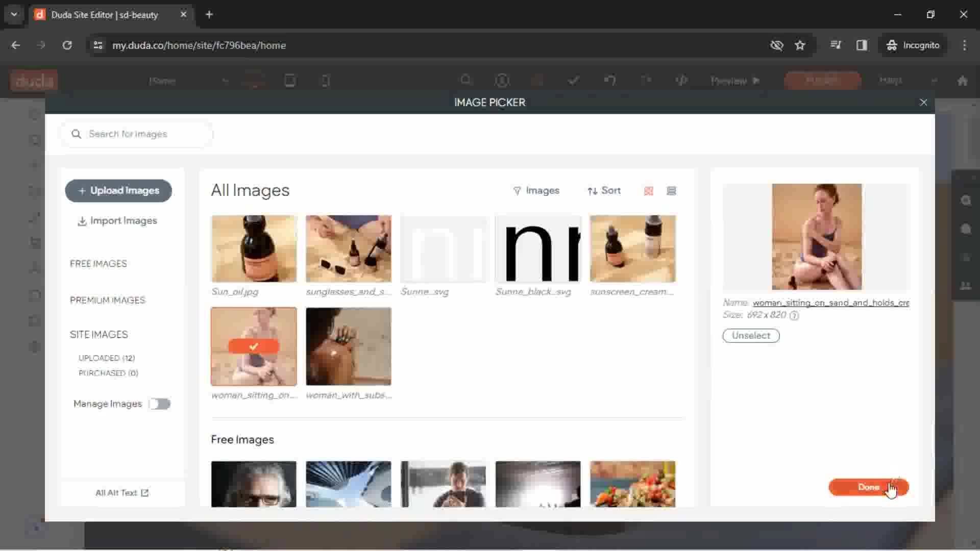Select the sunglasses_and_s... thumbnail
This screenshot has height=551, width=980.
click(x=349, y=249)
